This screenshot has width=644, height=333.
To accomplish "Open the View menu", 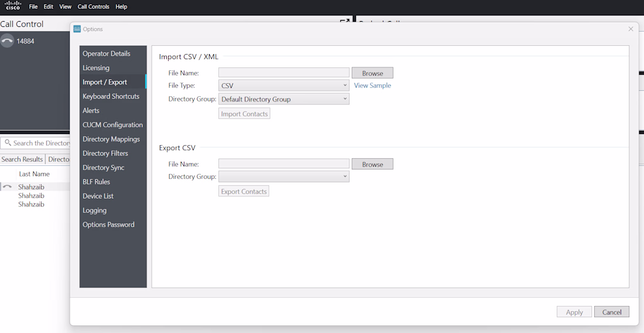I will [66, 6].
